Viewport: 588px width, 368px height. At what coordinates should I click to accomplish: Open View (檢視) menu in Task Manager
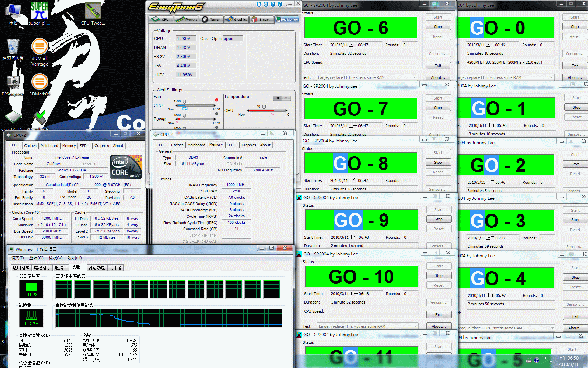pos(56,258)
